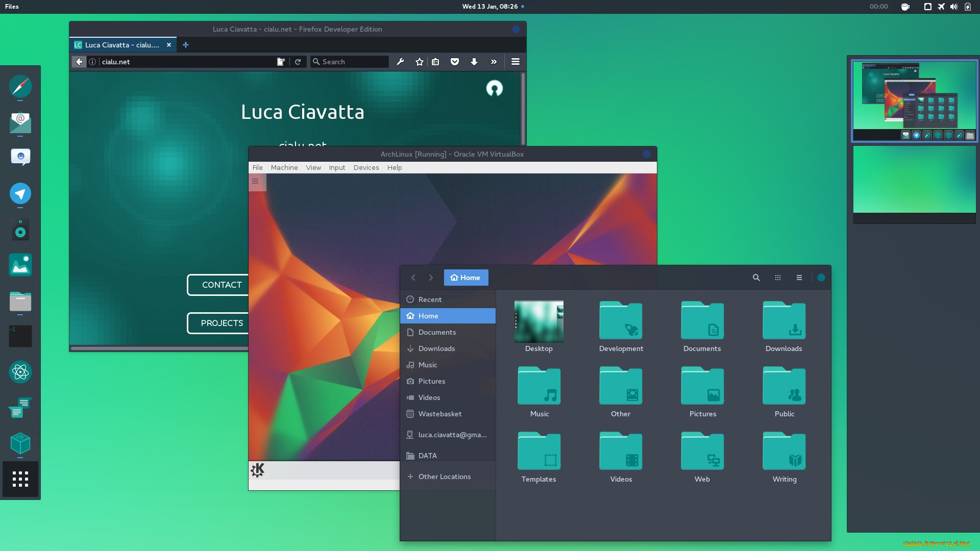Switch to the first workspace thumbnail
The height and width of the screenshot is (551, 980).
(x=914, y=101)
